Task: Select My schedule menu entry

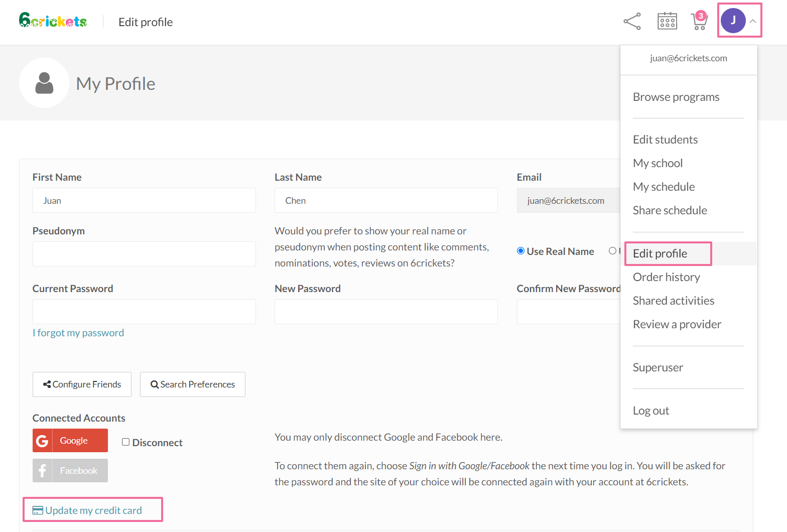Action: (x=664, y=187)
